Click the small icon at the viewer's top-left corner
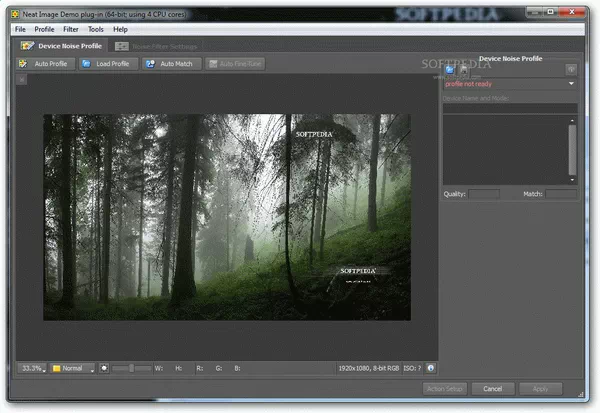 [22, 80]
